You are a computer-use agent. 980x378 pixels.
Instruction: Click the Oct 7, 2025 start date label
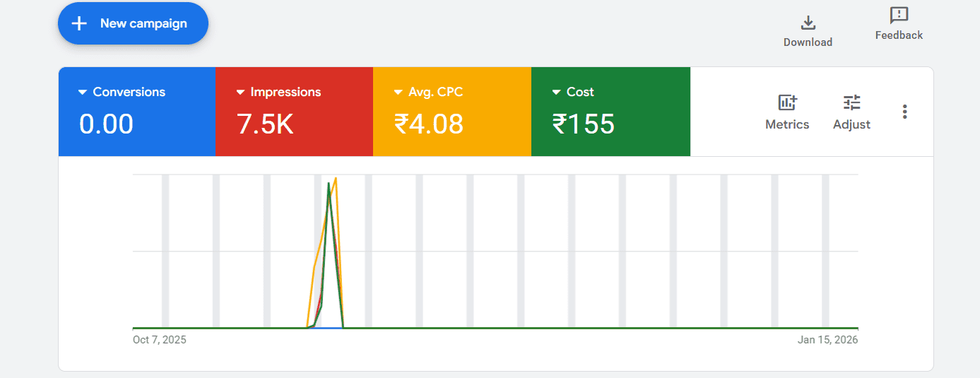[x=160, y=340]
